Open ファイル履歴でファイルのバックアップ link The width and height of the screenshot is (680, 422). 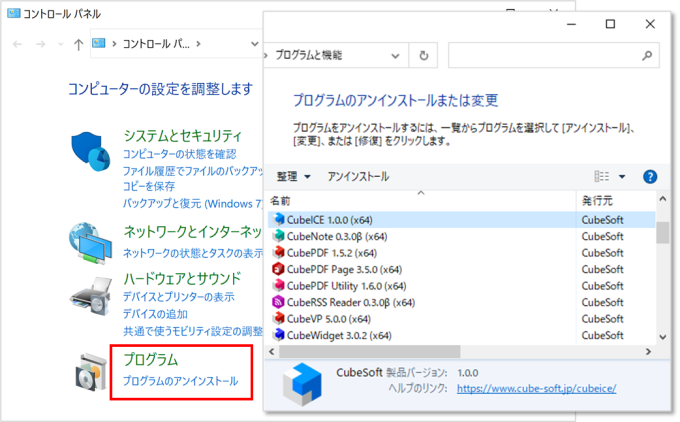point(193,171)
